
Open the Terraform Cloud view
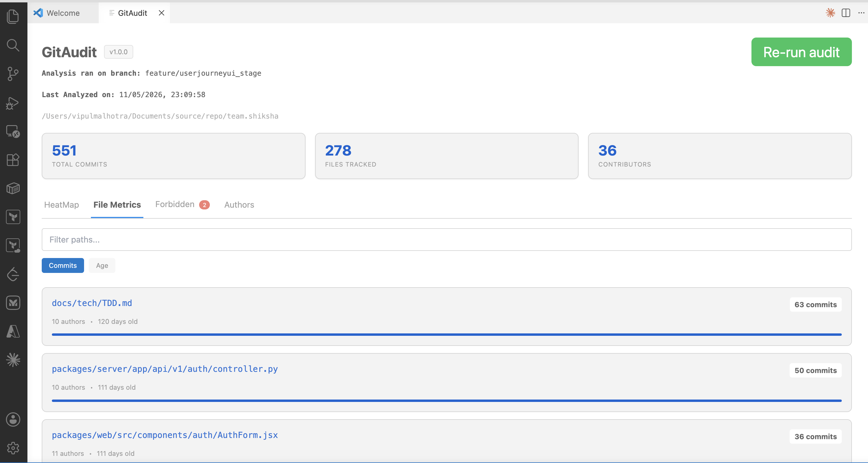click(13, 246)
